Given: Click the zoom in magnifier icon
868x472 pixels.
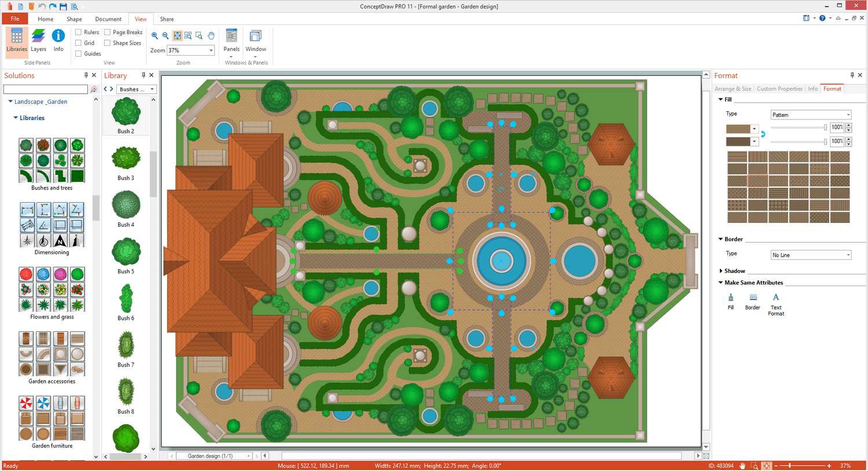Looking at the screenshot, I should click(x=155, y=36).
